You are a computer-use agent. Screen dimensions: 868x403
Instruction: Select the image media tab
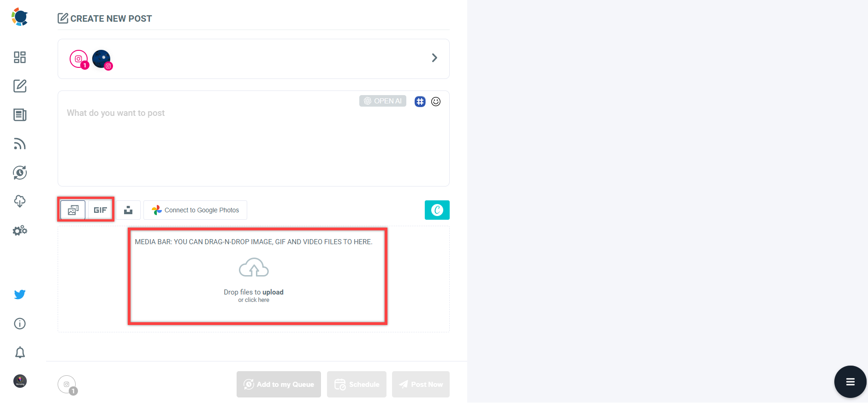tap(73, 210)
